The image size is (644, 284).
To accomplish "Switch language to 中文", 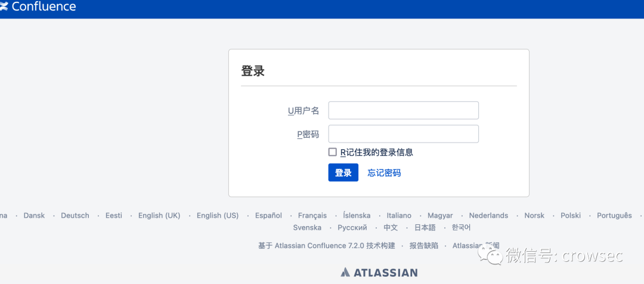I will point(391,227).
